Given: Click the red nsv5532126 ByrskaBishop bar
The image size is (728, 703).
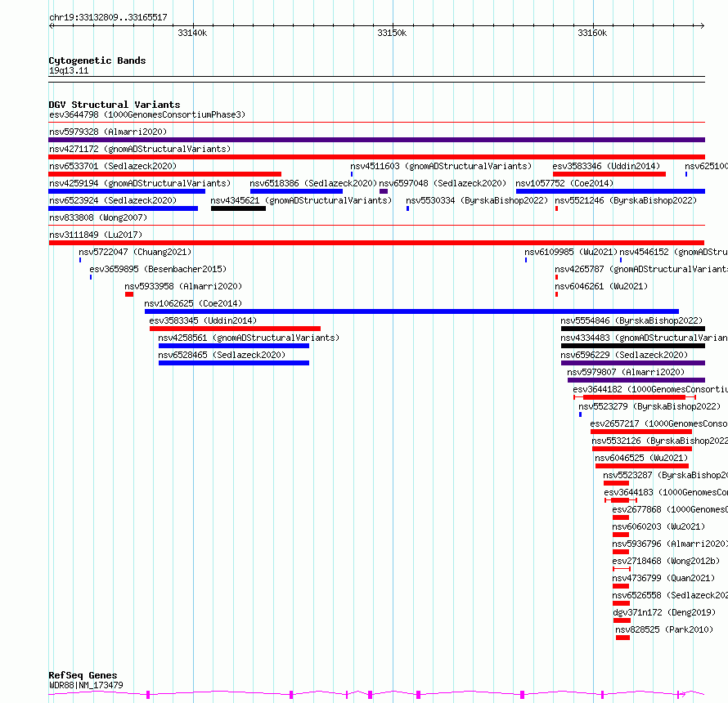Looking at the screenshot, I should tap(642, 449).
